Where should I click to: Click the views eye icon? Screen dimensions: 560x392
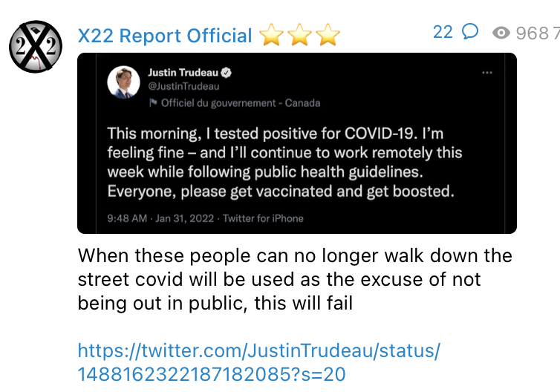point(502,33)
